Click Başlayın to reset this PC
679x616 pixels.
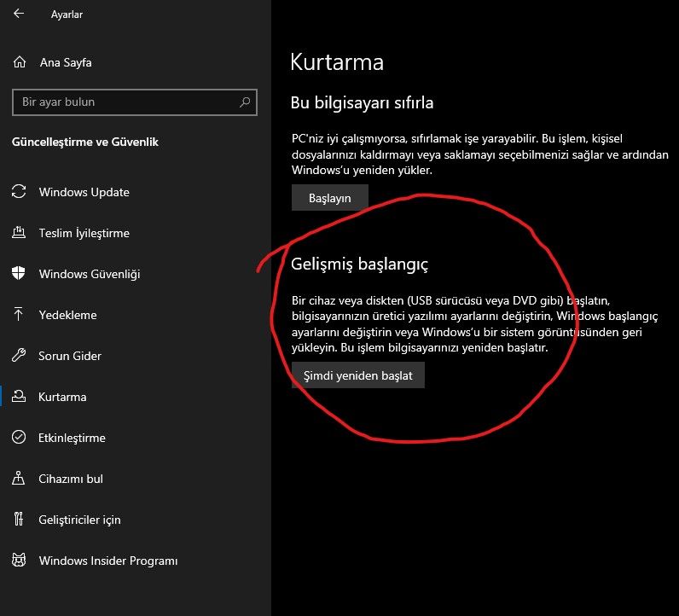[x=330, y=198]
